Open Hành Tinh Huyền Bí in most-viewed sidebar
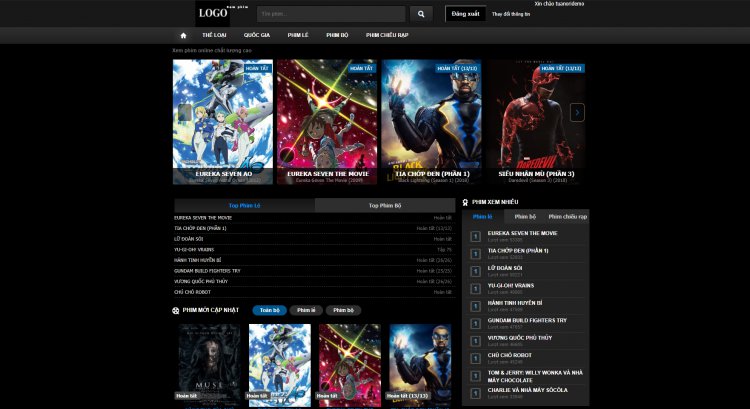 tap(515, 303)
